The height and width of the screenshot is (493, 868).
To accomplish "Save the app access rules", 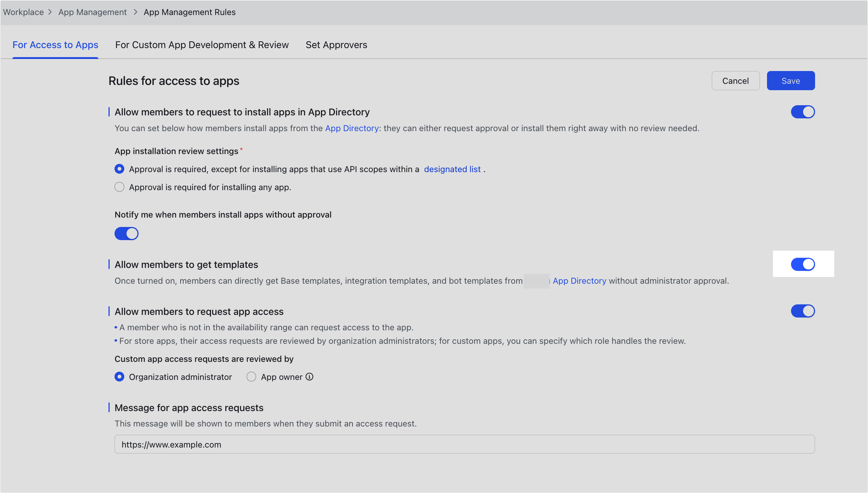I will click(x=791, y=80).
